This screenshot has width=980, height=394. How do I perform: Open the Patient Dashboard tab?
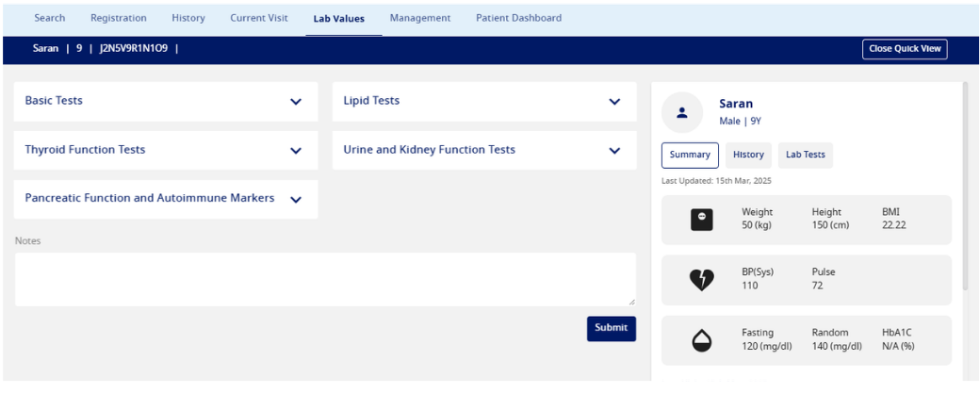point(519,18)
